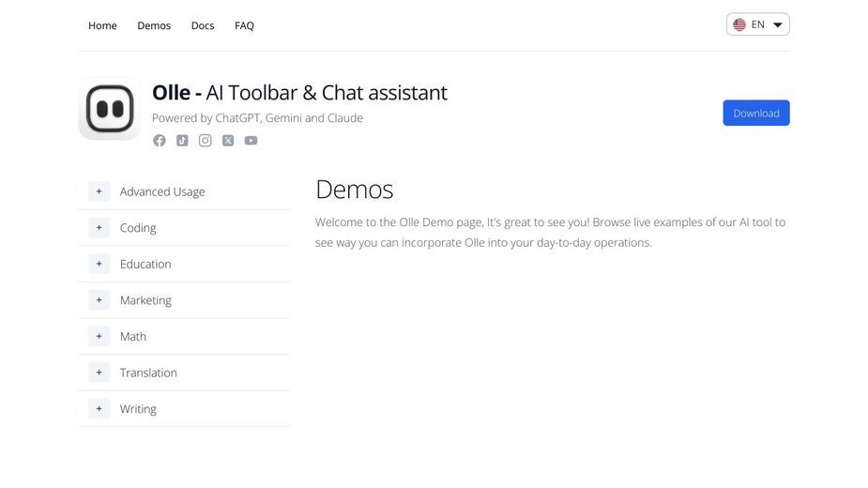Open the Olle Facebook page icon

click(x=160, y=141)
